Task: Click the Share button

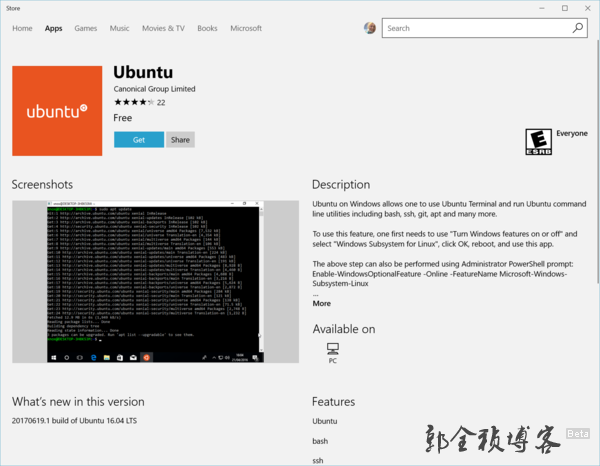Action: [x=180, y=140]
